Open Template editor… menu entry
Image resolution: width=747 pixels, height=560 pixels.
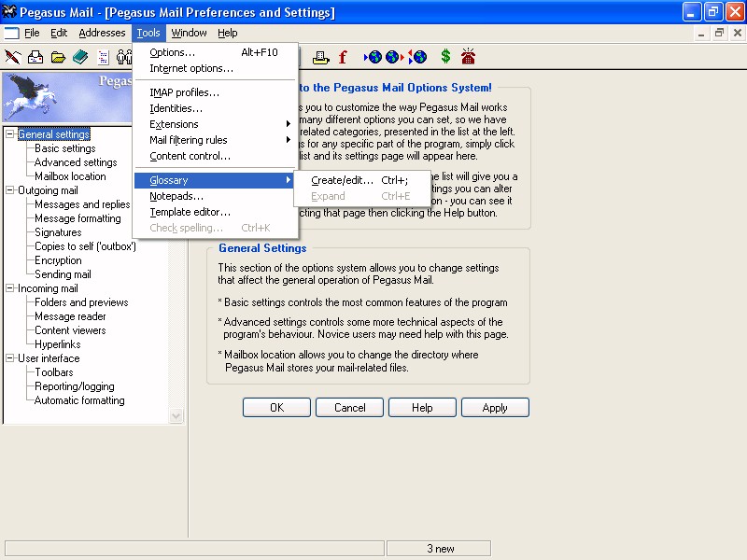click(216, 212)
